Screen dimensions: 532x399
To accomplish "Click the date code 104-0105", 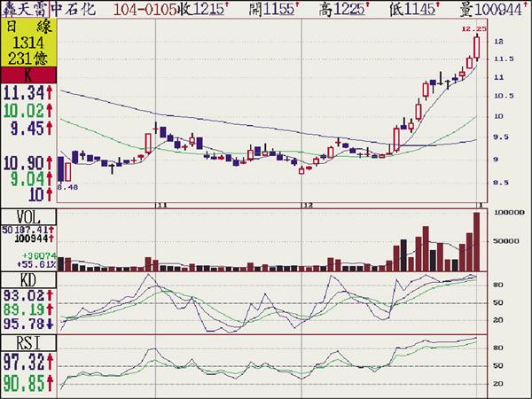I will click(145, 10).
